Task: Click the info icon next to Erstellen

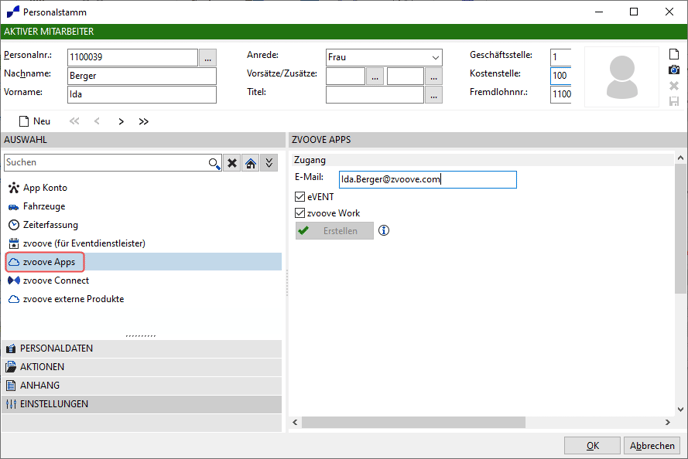Action: 384,230
